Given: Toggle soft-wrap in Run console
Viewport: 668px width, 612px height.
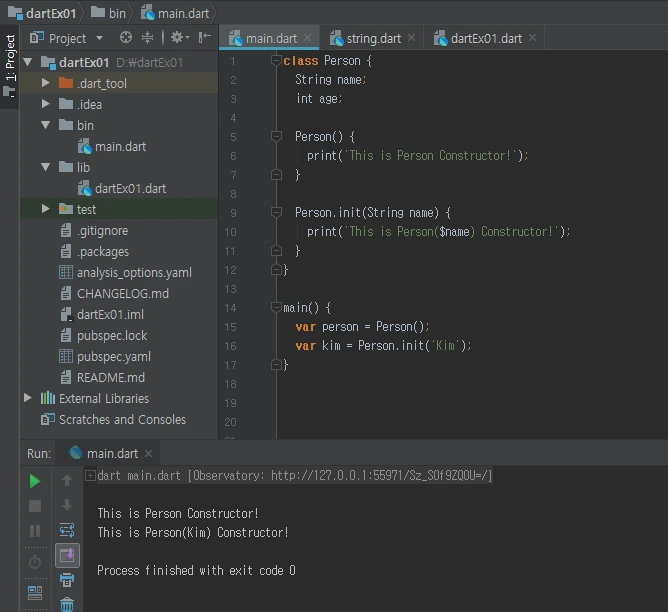Looking at the screenshot, I should pos(67,530).
